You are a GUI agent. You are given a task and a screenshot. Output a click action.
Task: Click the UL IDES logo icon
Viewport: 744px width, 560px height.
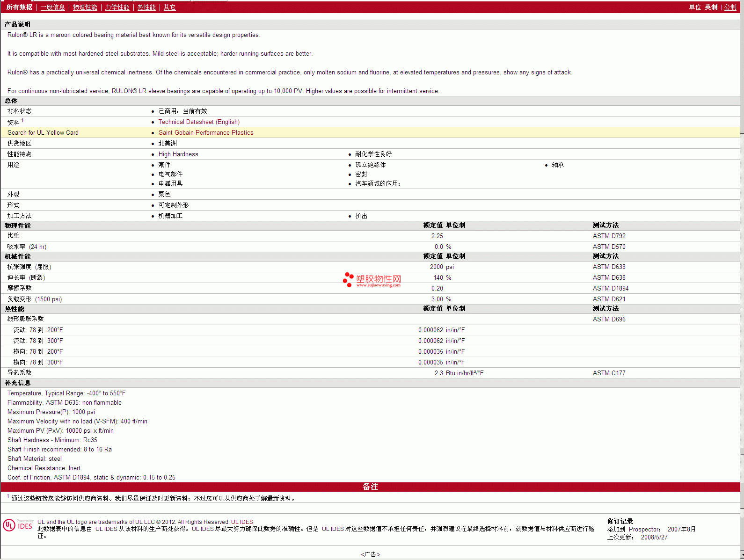[18, 525]
